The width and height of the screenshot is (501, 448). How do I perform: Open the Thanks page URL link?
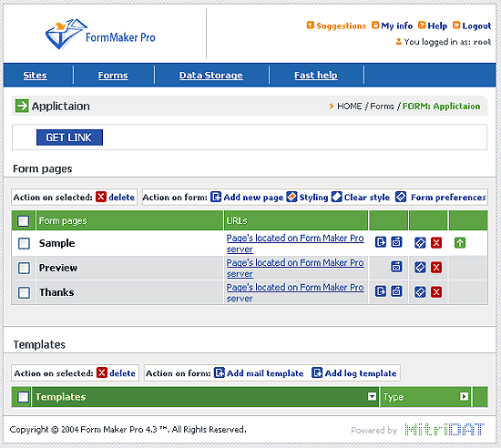click(x=295, y=292)
